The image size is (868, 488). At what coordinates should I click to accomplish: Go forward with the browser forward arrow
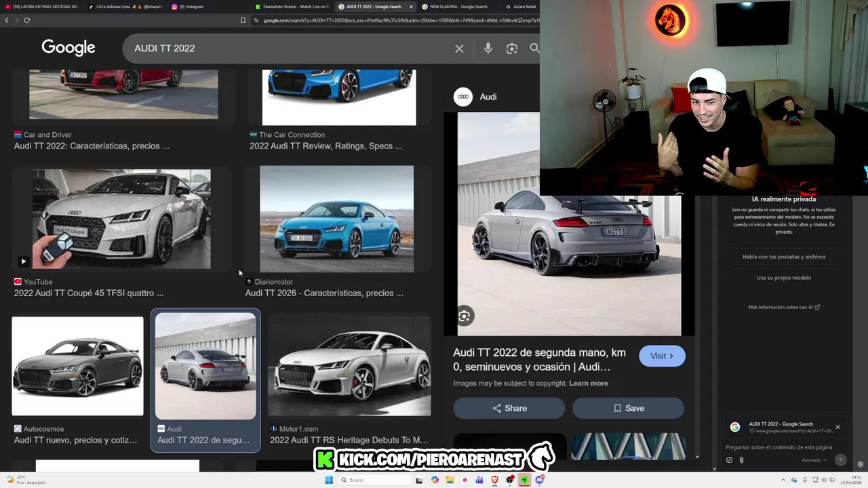16,20
